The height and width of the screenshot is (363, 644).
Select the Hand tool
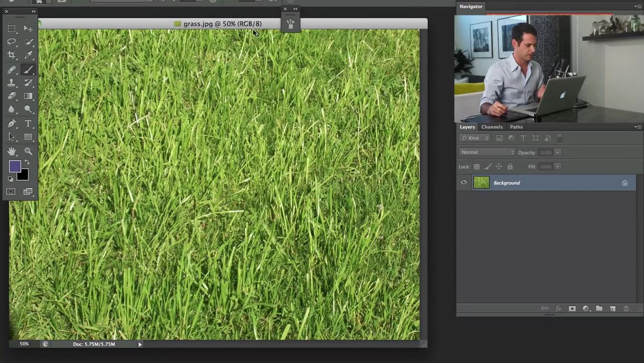12,151
